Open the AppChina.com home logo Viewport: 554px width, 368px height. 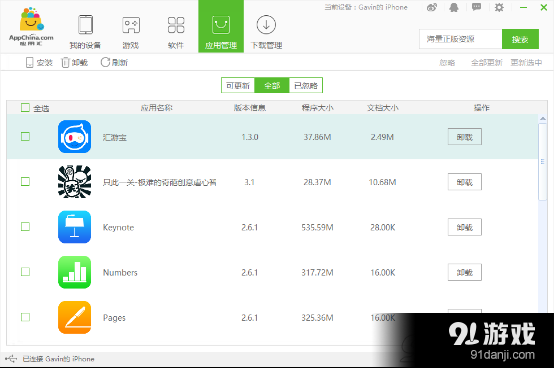point(31,26)
